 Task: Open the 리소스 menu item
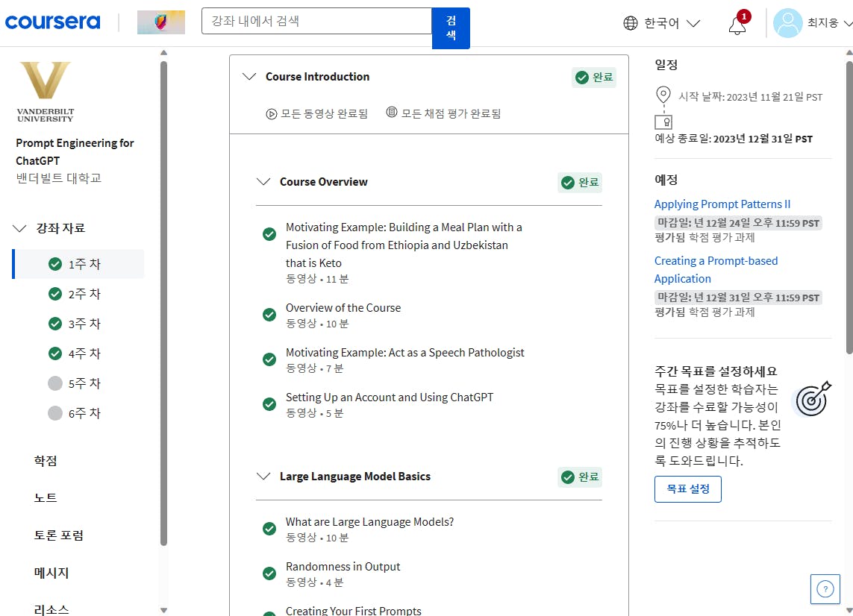click(x=51, y=610)
